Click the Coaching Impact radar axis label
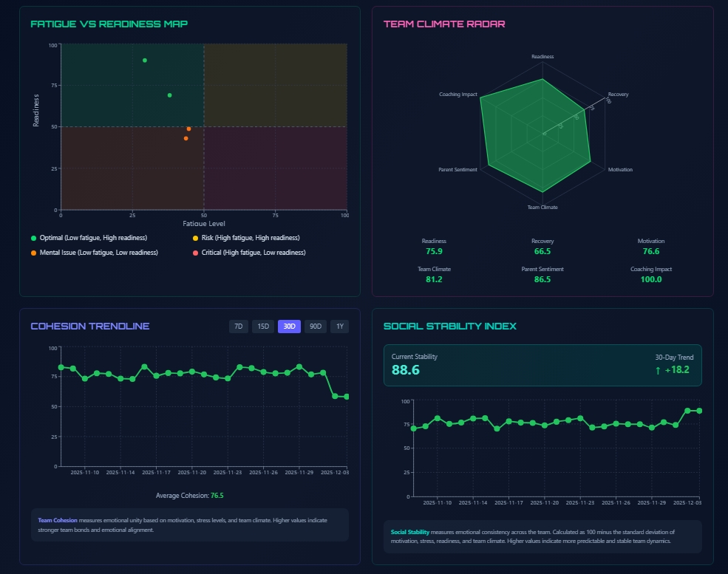This screenshot has width=728, height=574. 458,95
